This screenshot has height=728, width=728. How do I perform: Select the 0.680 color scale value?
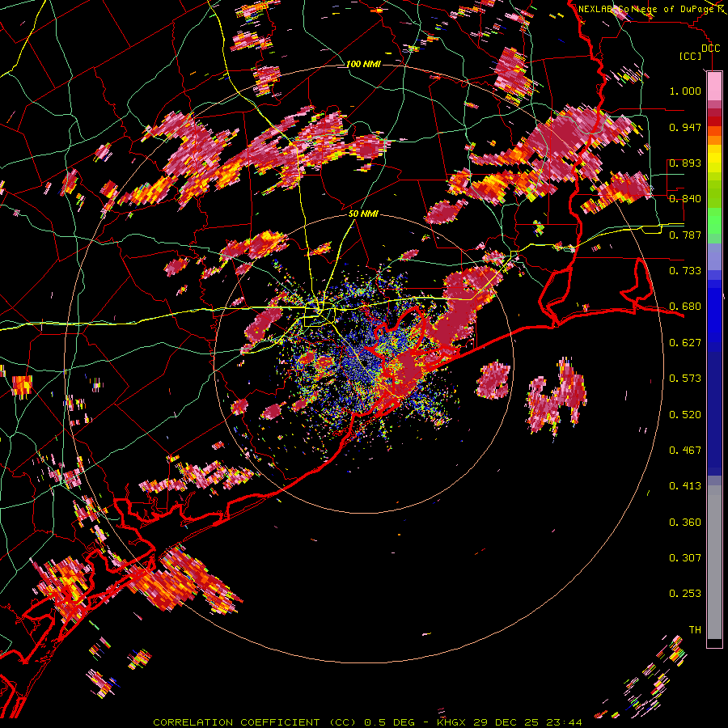click(x=685, y=307)
